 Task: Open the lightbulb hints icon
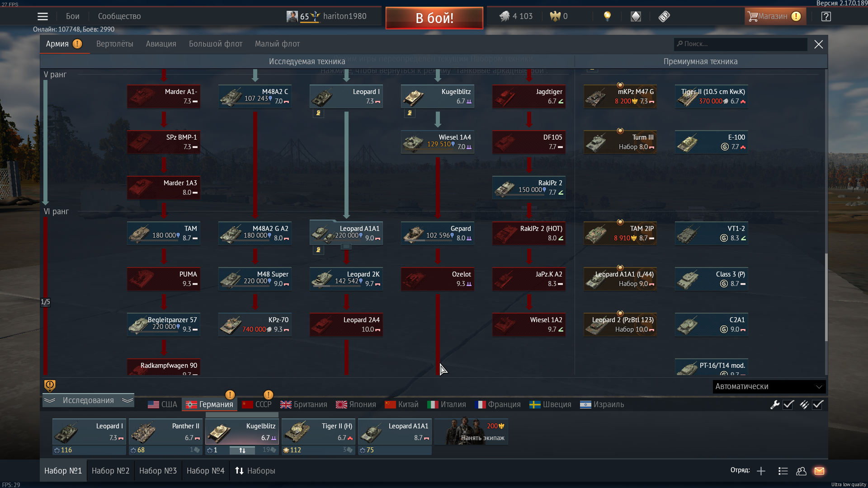click(607, 17)
